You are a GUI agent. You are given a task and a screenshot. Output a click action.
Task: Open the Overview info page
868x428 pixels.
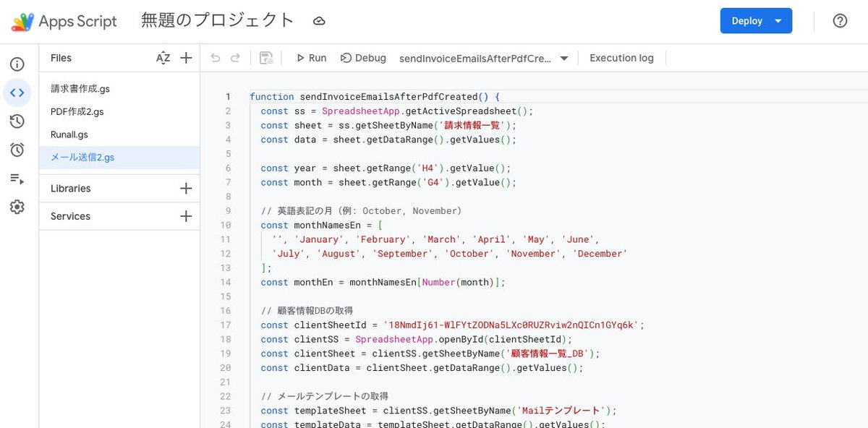click(17, 64)
